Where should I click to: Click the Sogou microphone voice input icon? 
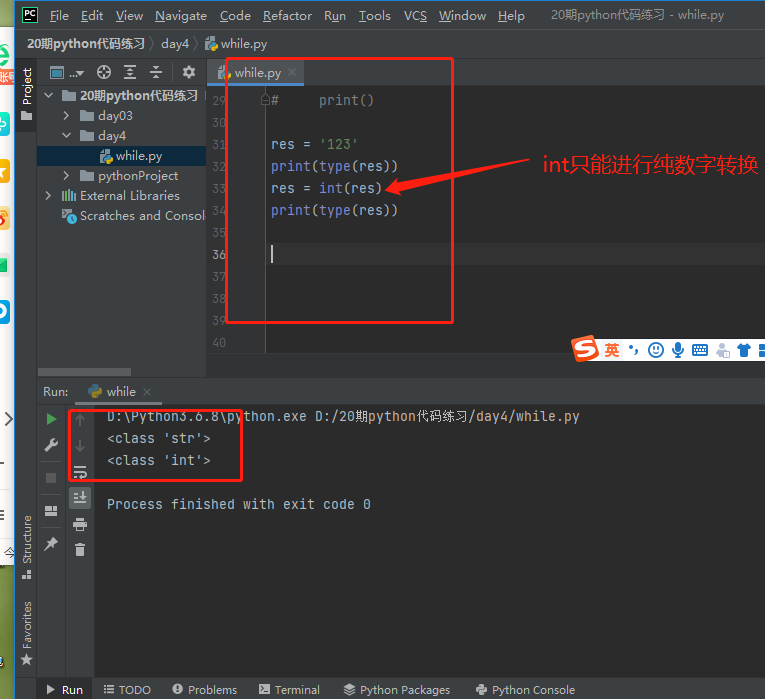click(x=678, y=350)
